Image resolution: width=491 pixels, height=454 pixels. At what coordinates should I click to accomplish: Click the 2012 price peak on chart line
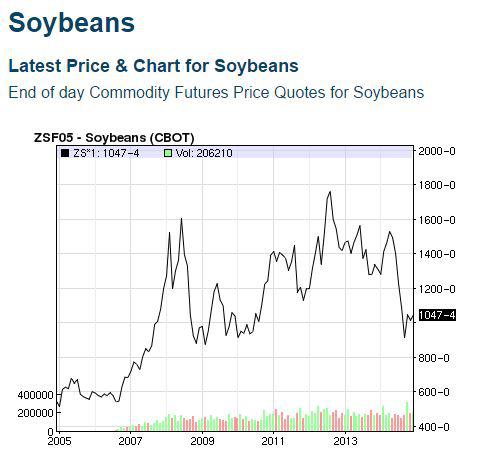pos(330,192)
